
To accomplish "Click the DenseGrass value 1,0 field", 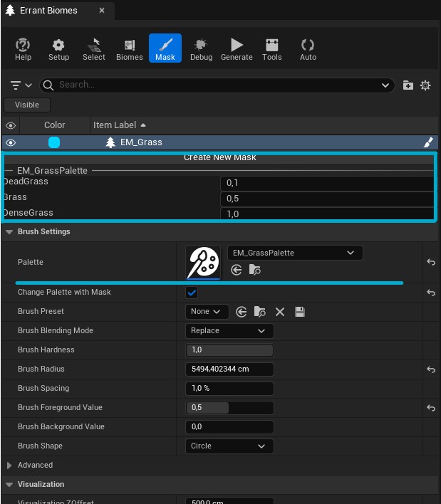I will click(327, 214).
